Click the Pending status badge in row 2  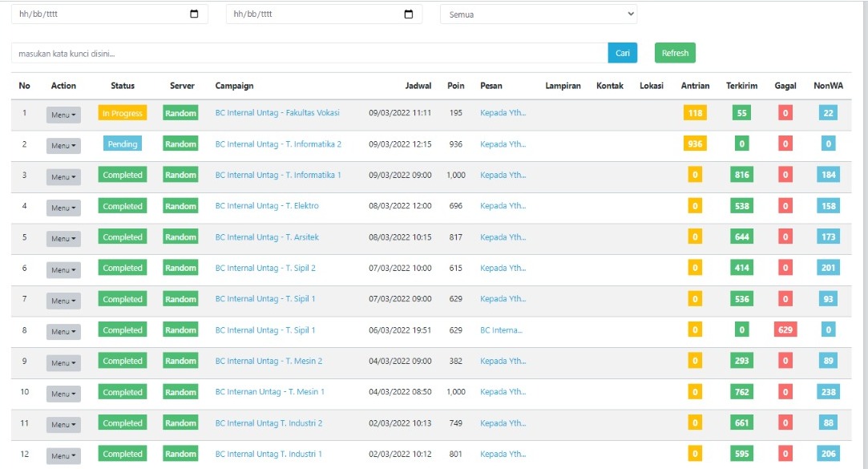pos(123,144)
